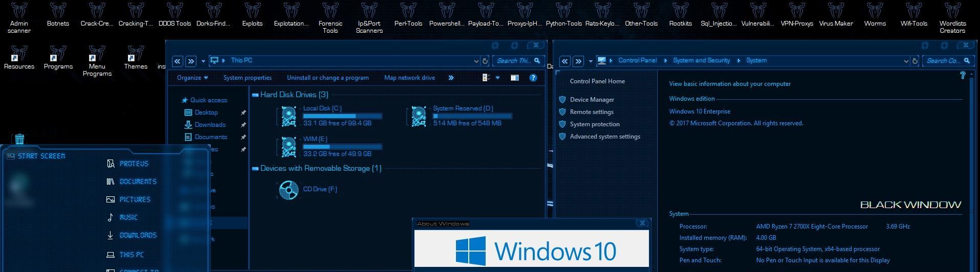980x272 pixels.
Task: Open recent locations dropdown in System window
Action: [591, 61]
